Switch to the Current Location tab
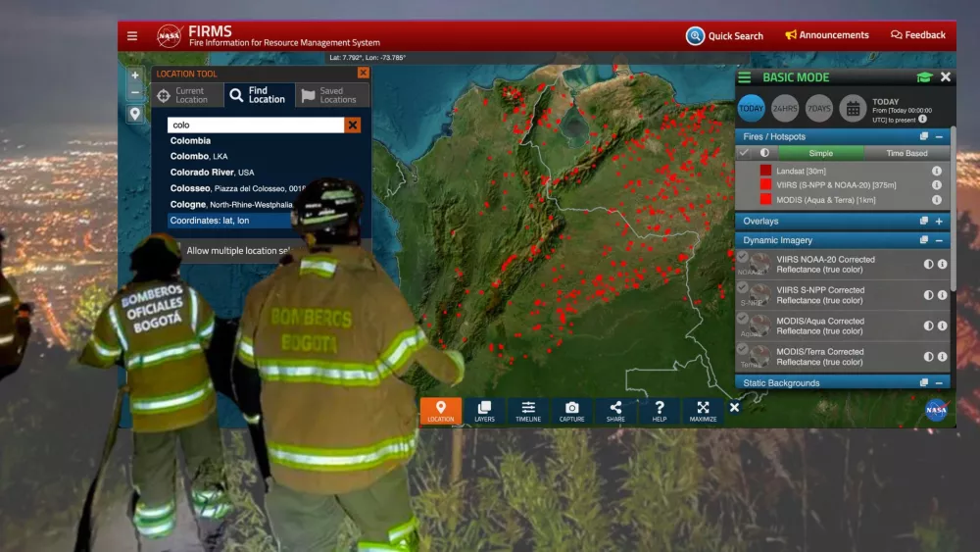 pyautogui.click(x=188, y=95)
